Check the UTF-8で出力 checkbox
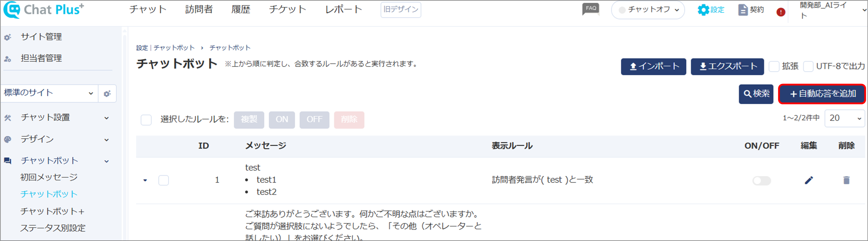 tap(808, 66)
